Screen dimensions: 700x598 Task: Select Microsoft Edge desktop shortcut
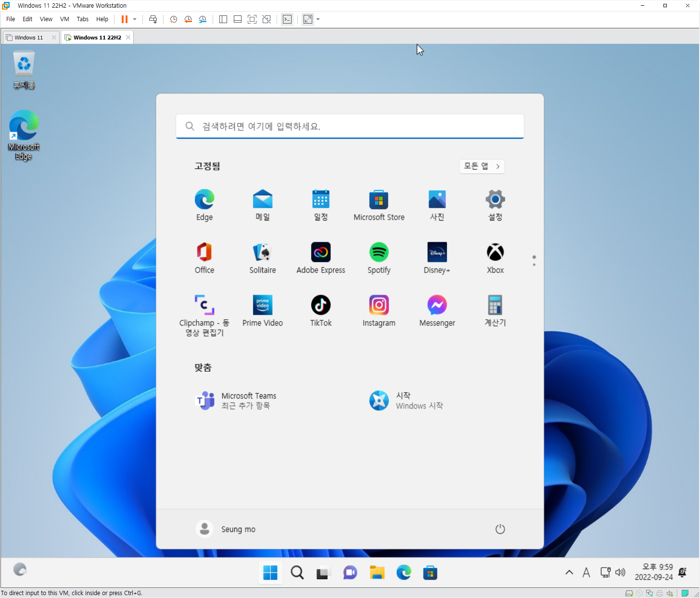(x=24, y=135)
